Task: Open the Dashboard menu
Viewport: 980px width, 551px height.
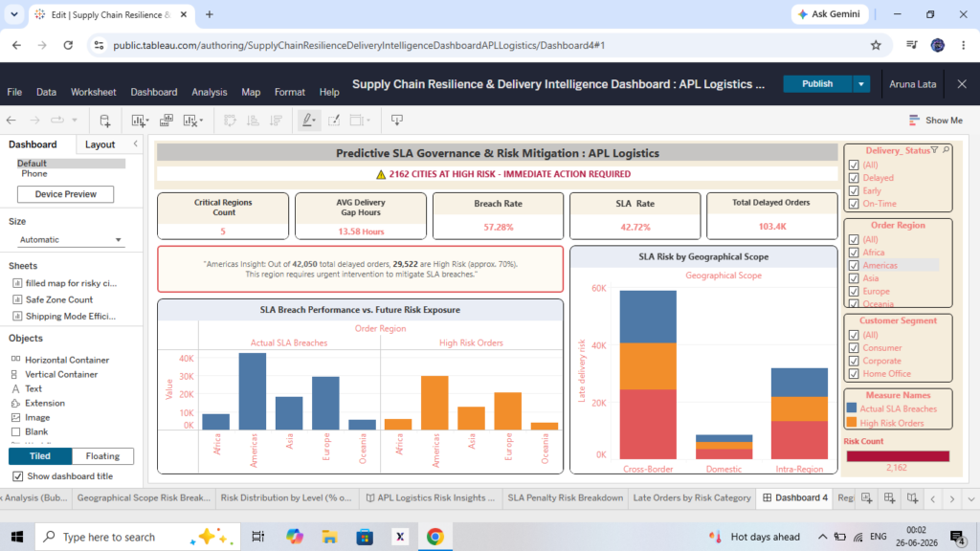Action: pos(154,92)
